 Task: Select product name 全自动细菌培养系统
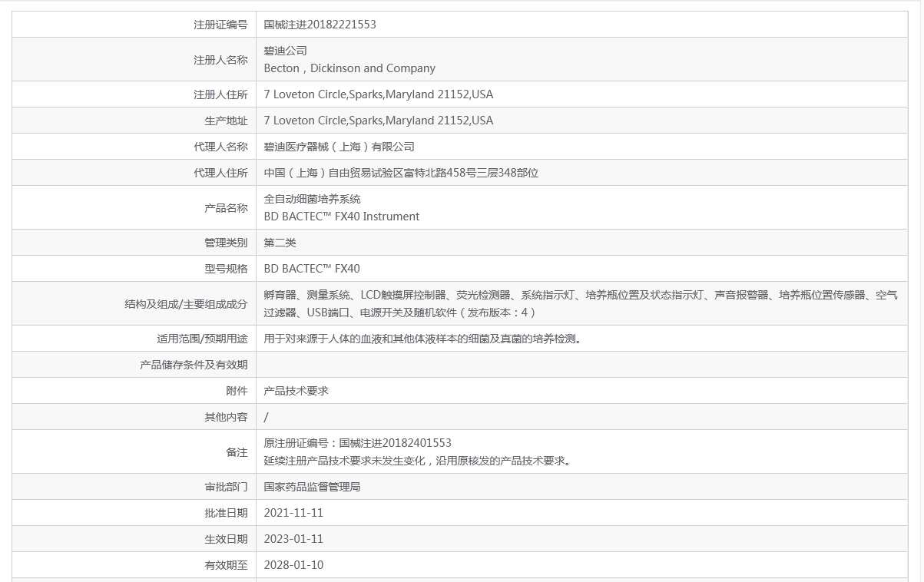coord(312,199)
